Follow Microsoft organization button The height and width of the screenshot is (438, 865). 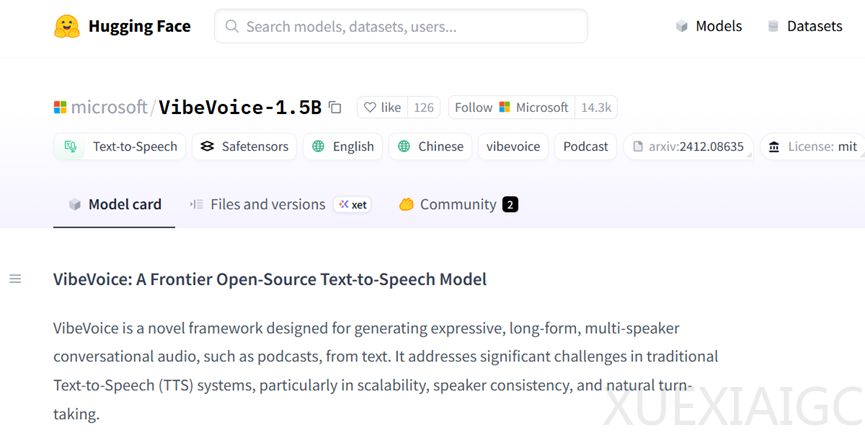pos(511,107)
